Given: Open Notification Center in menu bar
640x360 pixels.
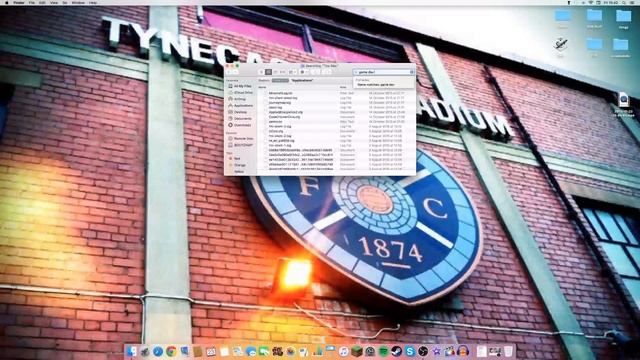Looking at the screenshot, I should 632,2.
